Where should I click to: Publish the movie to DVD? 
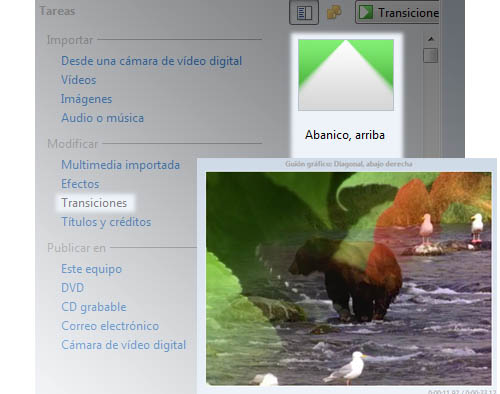coord(73,288)
